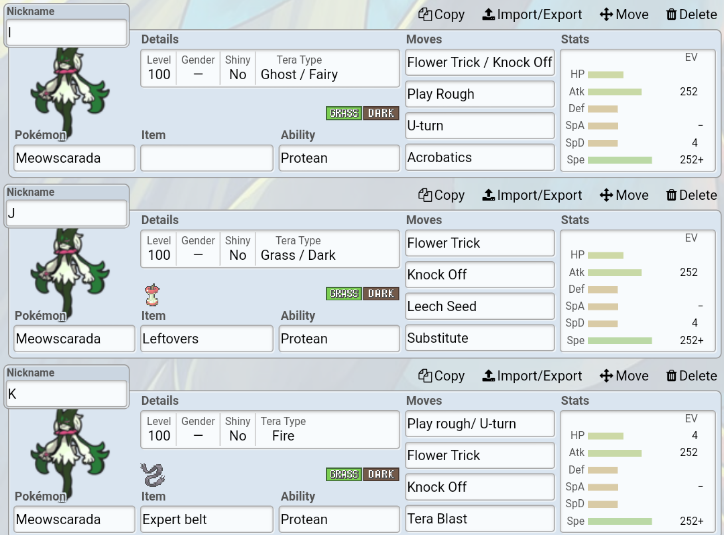Click the Flower Trick / Knock Off move field
724x535 pixels.
[x=480, y=62]
